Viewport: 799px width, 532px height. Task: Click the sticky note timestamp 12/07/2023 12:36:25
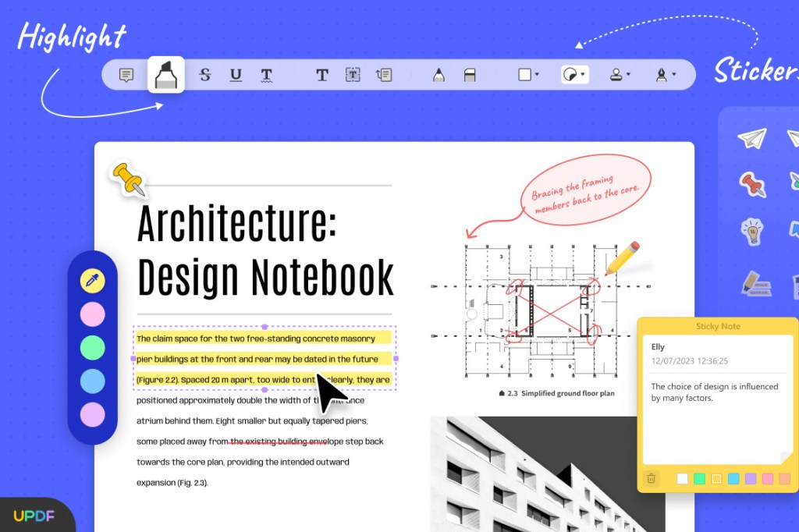(690, 361)
